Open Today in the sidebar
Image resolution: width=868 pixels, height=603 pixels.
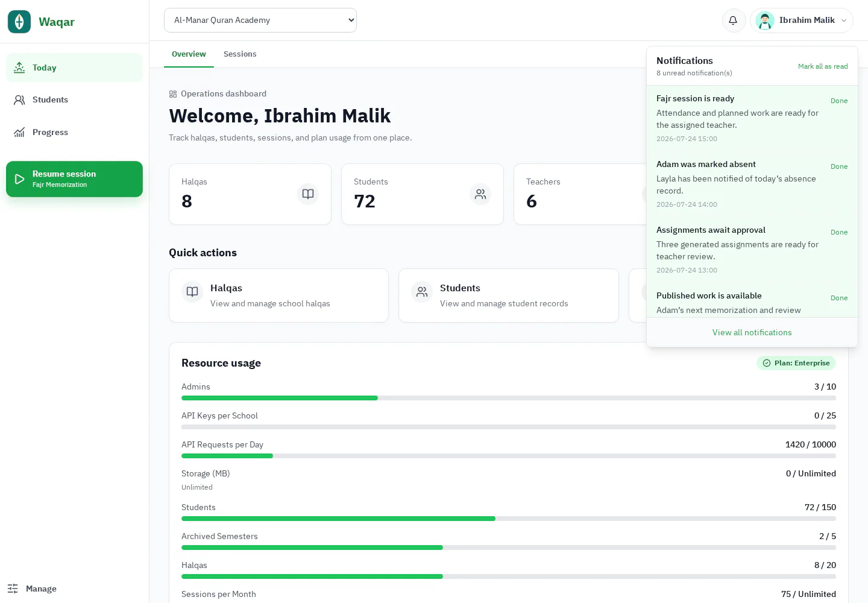[x=74, y=68]
